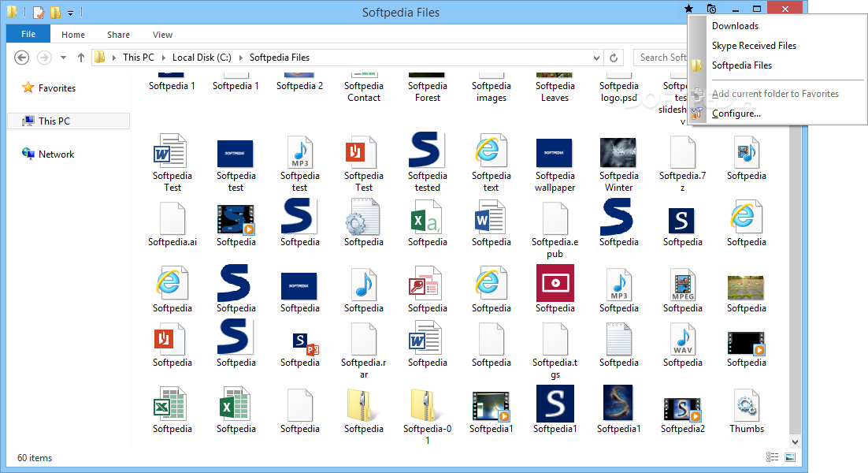Expand the chevron before This PC in address bar
Image resolution: width=868 pixels, height=473 pixels.
coord(113,58)
